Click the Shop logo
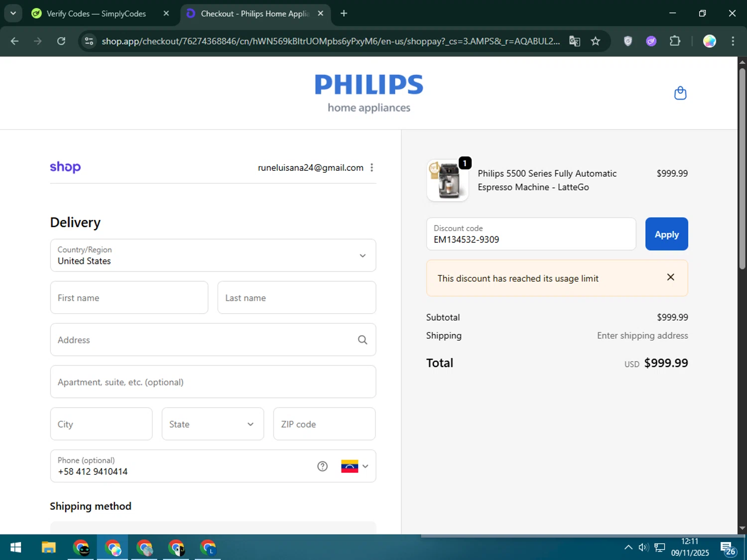 (65, 167)
